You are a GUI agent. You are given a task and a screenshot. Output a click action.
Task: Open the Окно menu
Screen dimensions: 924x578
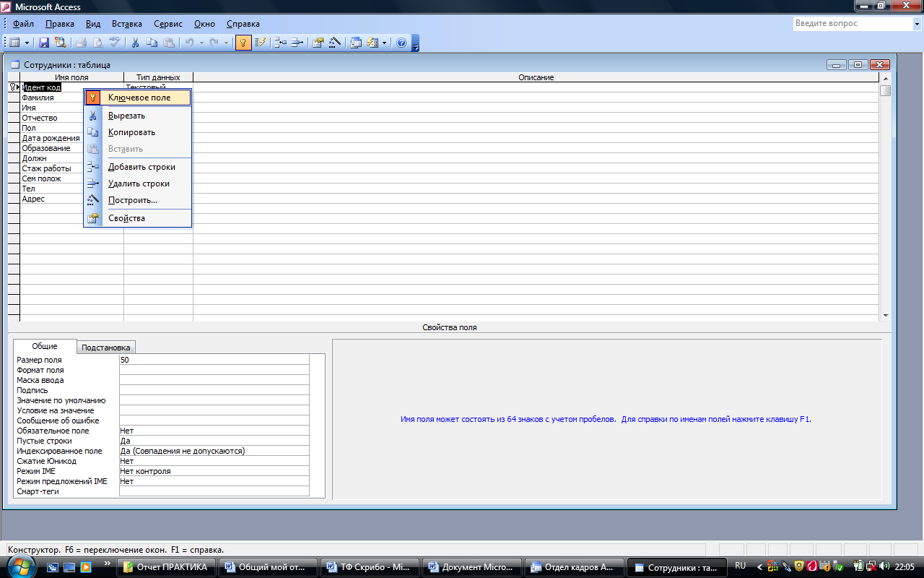coord(204,24)
